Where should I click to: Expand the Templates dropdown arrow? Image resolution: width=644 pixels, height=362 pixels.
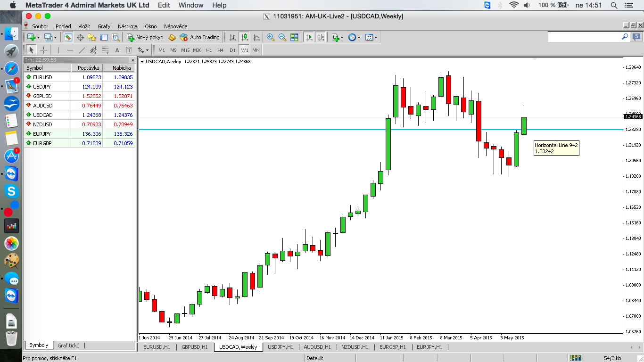tap(376, 37)
